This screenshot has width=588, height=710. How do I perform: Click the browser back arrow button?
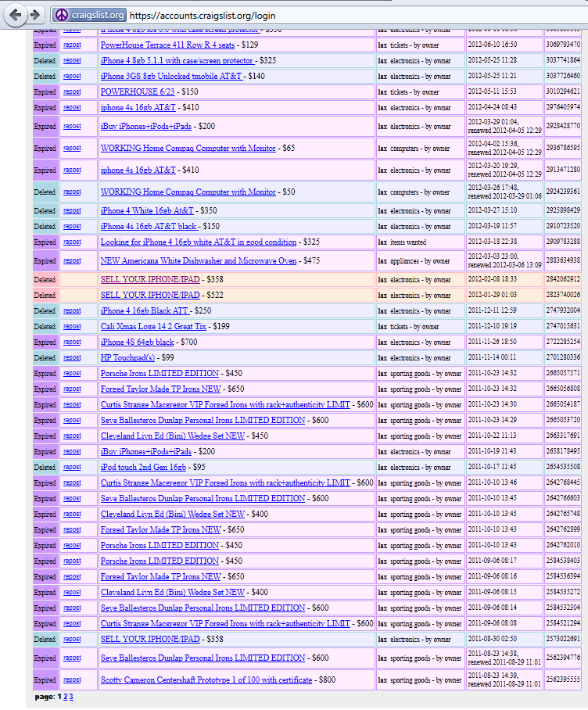point(14,15)
